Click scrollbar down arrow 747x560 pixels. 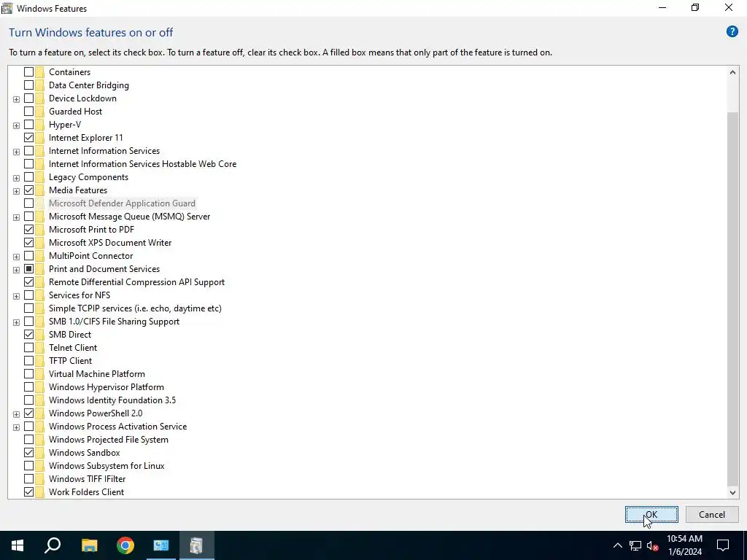732,492
